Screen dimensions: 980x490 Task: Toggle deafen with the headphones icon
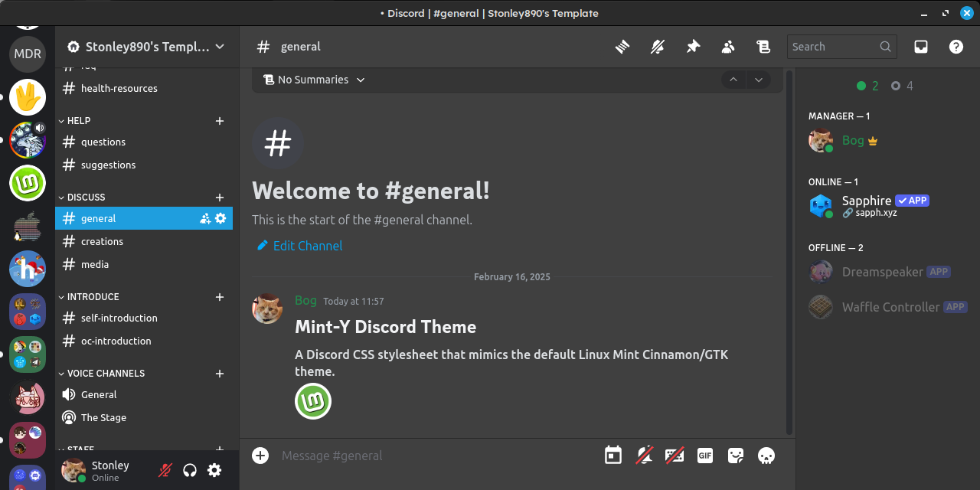tap(189, 470)
